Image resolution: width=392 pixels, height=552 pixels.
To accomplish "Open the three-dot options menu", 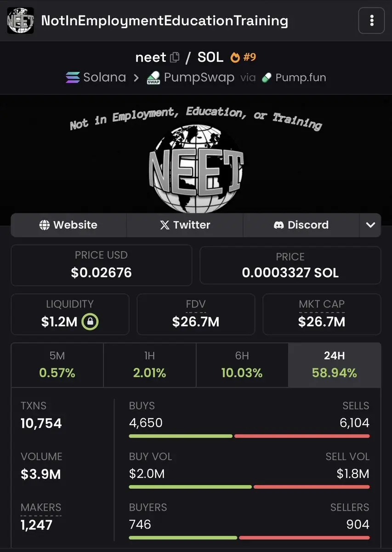I will pos(371,21).
